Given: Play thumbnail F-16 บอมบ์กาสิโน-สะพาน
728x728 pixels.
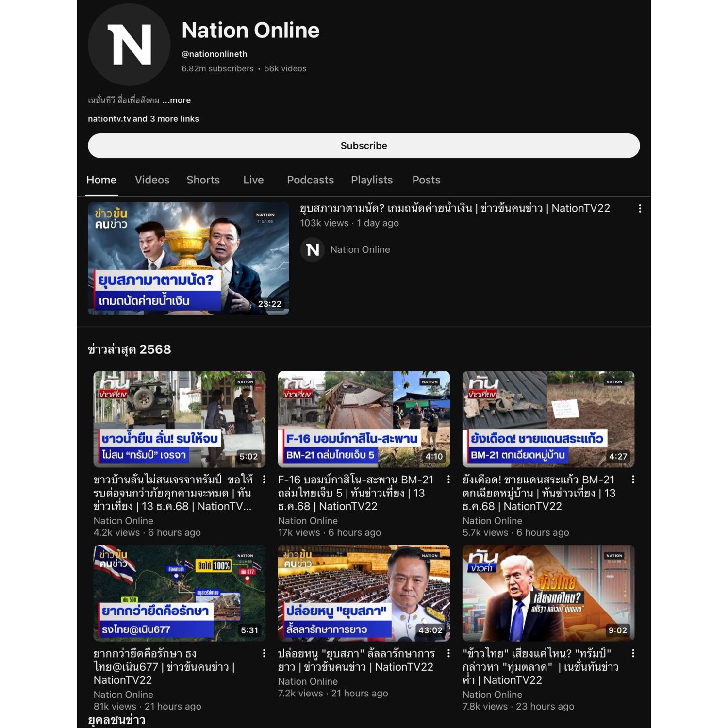Looking at the screenshot, I should click(x=364, y=419).
